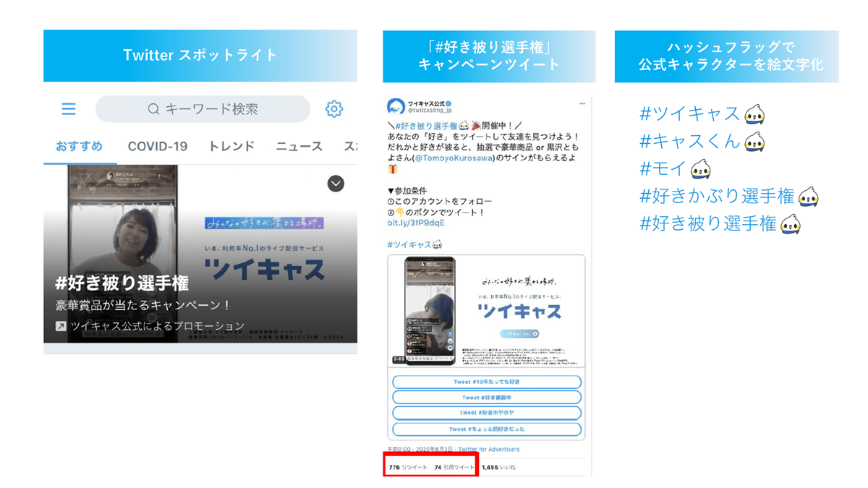The image size is (868, 488).
Task: Click the ツイキャス公式 profile avatar
Action: click(394, 106)
